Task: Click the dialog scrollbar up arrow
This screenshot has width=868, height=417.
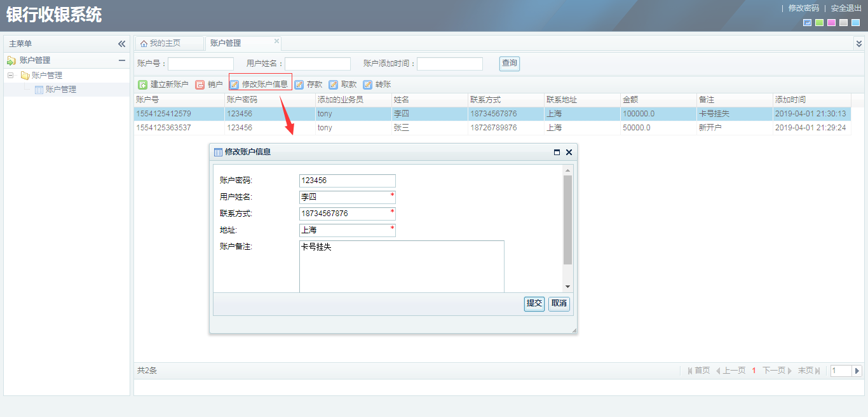Action: click(x=568, y=170)
